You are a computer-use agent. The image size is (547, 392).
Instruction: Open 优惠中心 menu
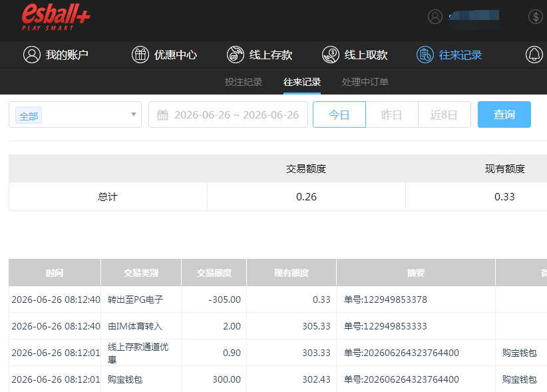coord(164,55)
